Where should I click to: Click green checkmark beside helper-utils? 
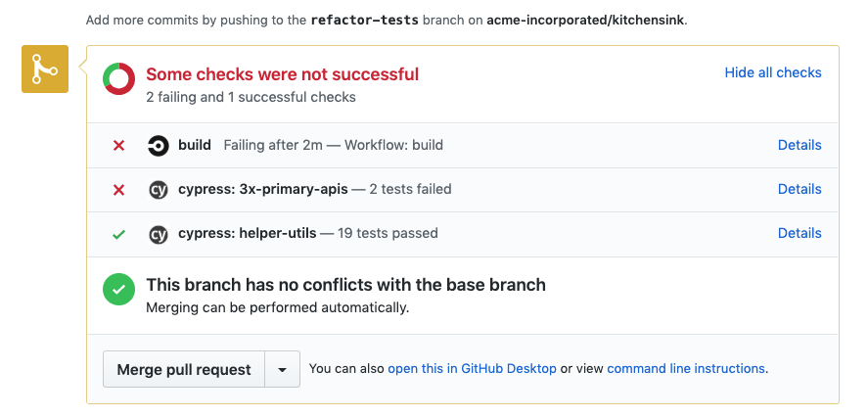(x=119, y=234)
